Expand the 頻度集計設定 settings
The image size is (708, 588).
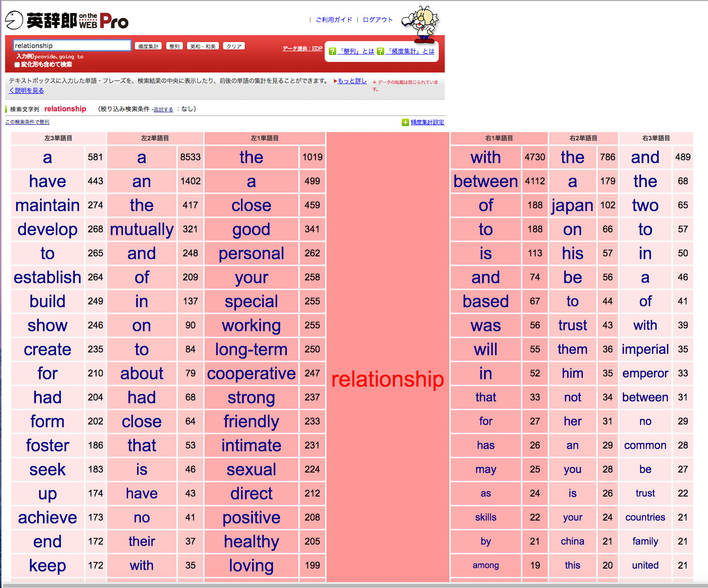tap(427, 122)
